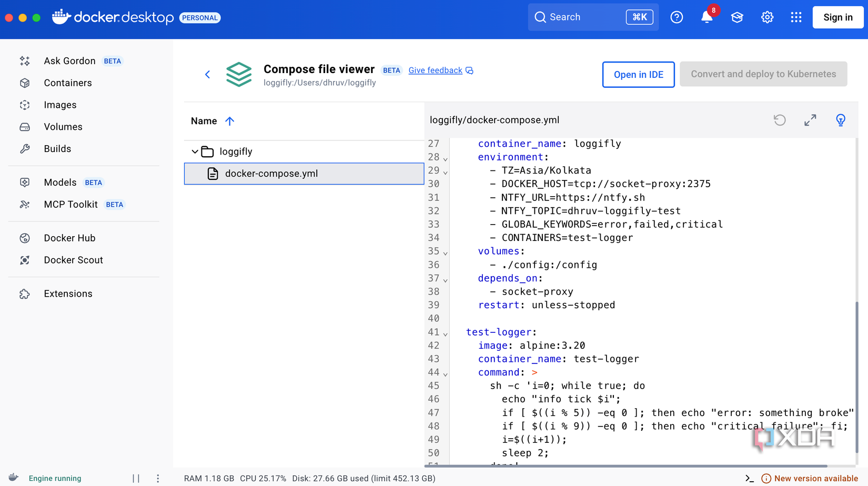Fold the test-logger block at line 41
This screenshot has width=868, height=486.
[446, 334]
